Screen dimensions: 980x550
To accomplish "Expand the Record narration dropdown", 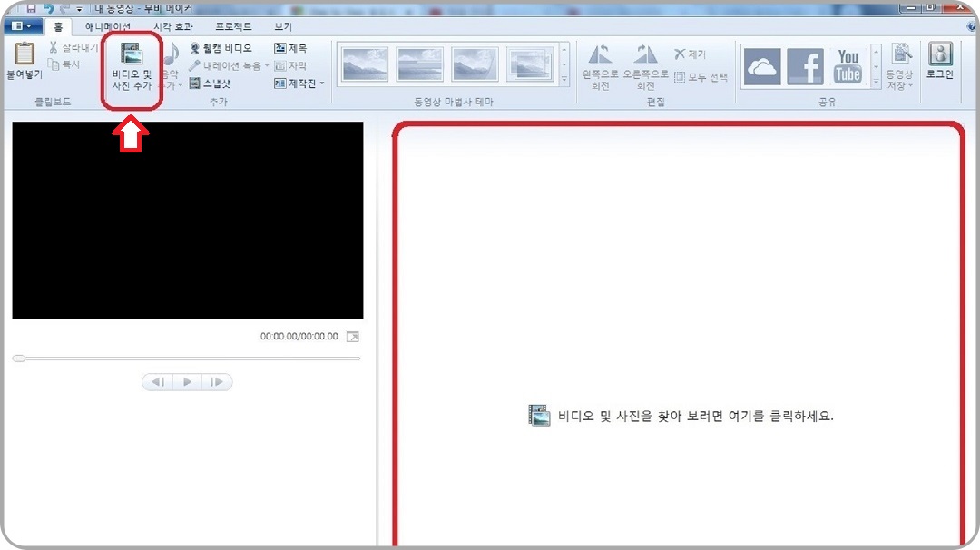I will tap(266, 65).
